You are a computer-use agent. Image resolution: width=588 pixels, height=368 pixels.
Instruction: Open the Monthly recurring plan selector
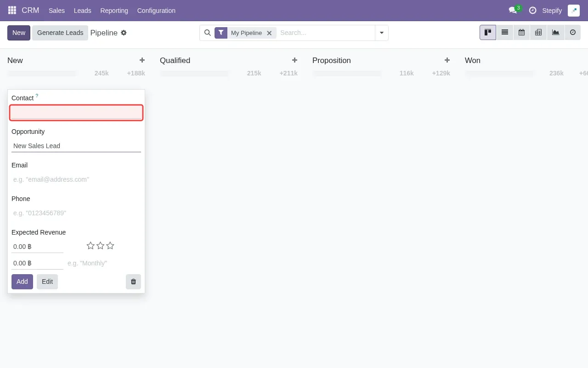(101, 263)
